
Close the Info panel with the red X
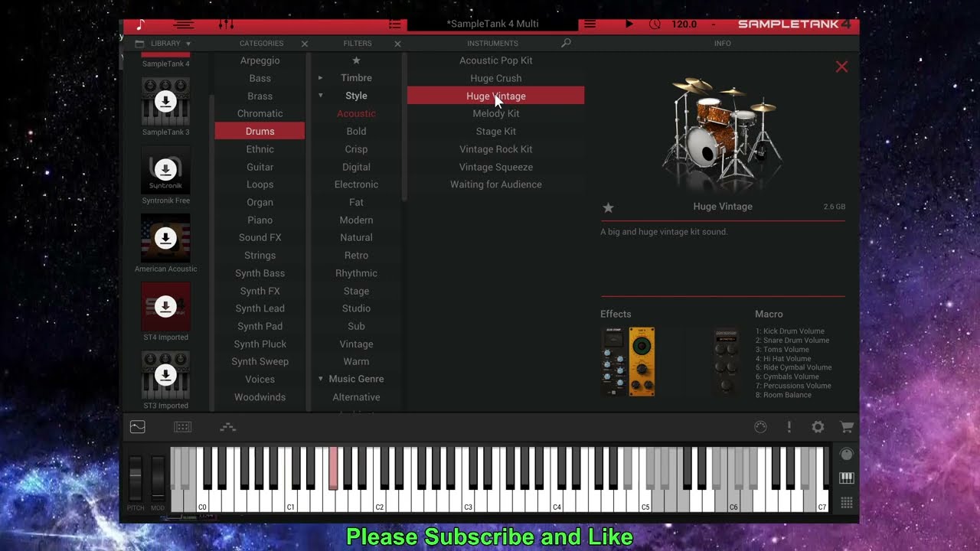pyautogui.click(x=841, y=67)
